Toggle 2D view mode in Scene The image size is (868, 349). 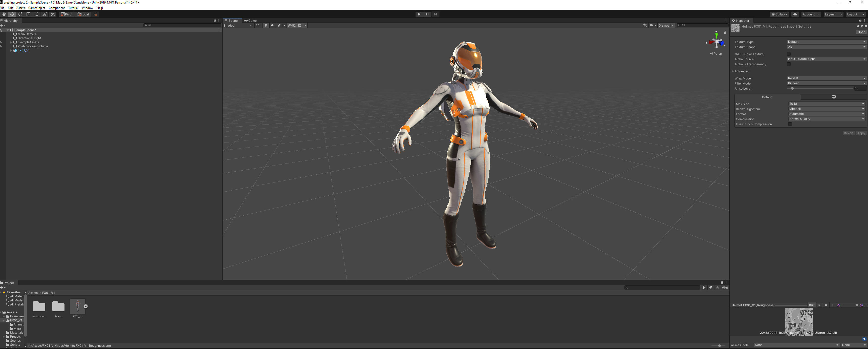click(257, 25)
